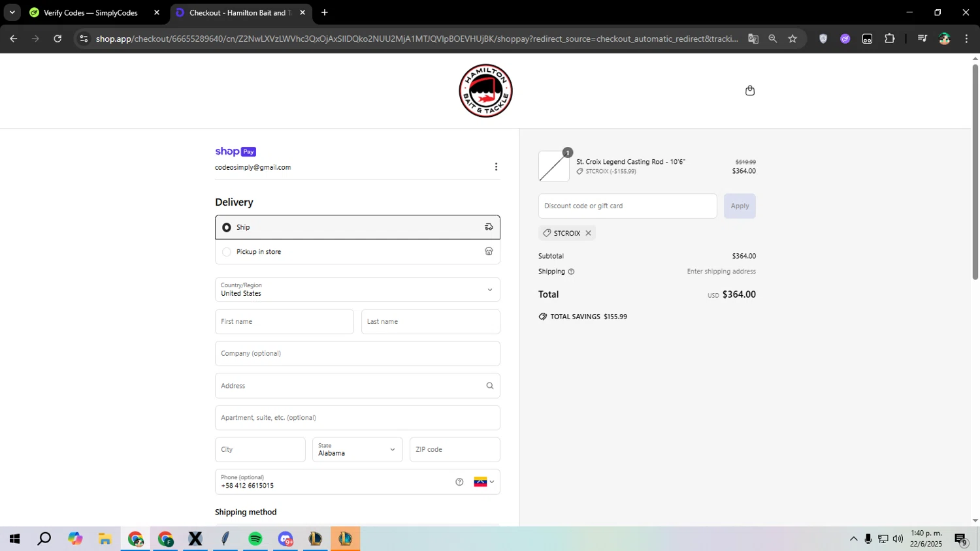The width and height of the screenshot is (980, 551).
Task: Open the browser zoom indicator
Action: (x=773, y=39)
